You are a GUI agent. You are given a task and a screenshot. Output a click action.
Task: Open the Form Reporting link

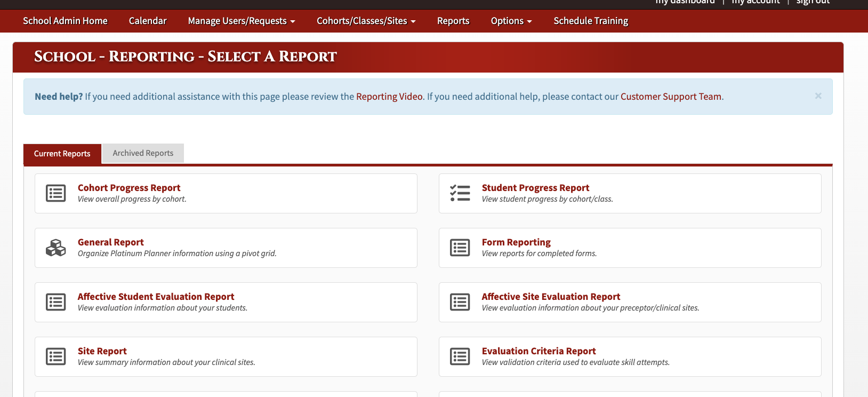pos(516,242)
